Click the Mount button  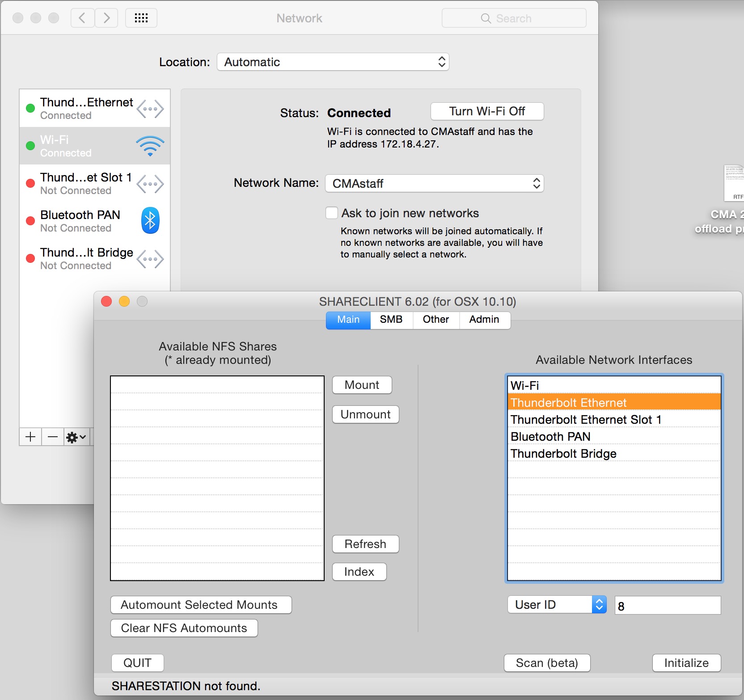point(362,385)
